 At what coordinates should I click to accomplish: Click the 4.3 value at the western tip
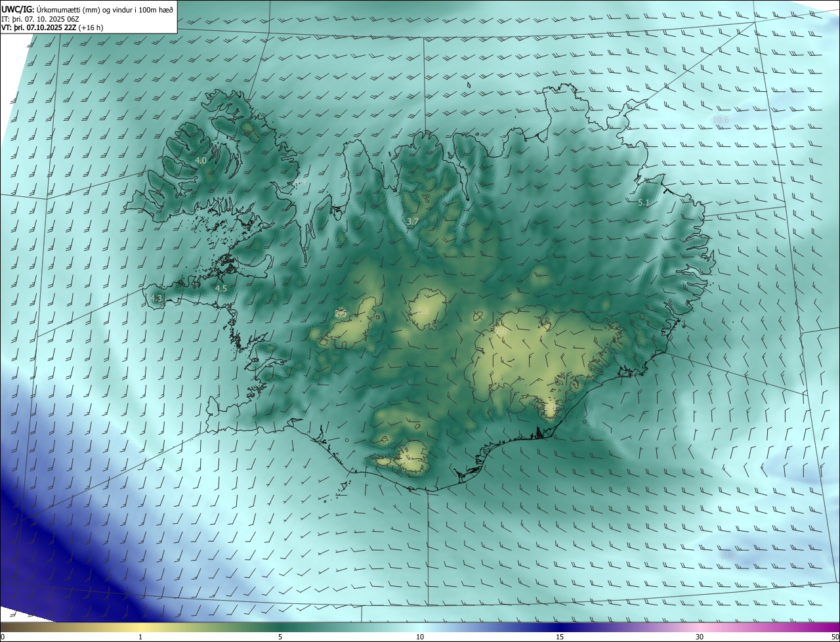click(x=156, y=298)
